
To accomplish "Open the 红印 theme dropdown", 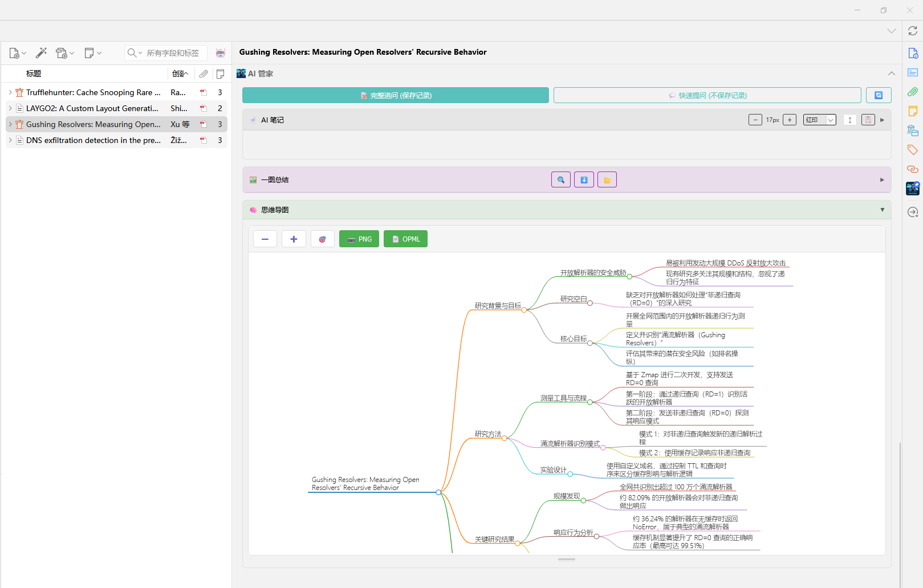I will coord(819,120).
